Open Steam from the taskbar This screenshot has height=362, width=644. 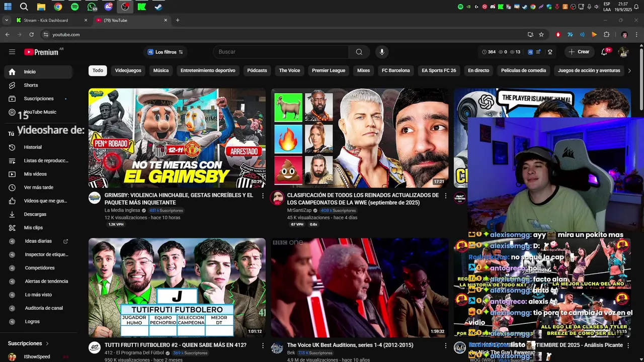[x=158, y=7]
